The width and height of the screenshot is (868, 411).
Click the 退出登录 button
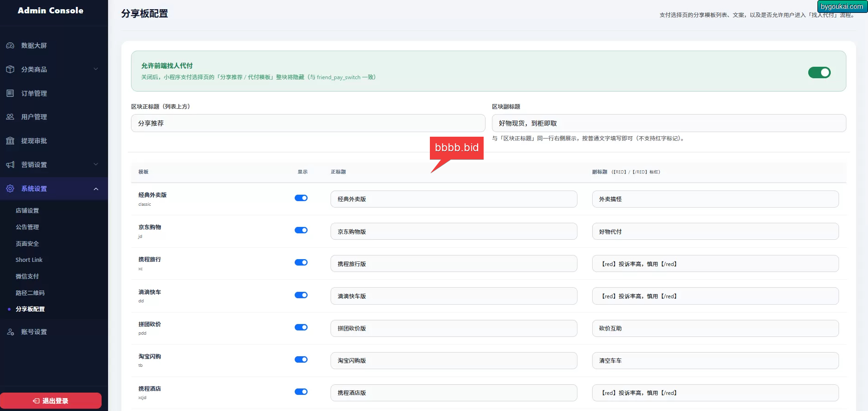pos(51,401)
